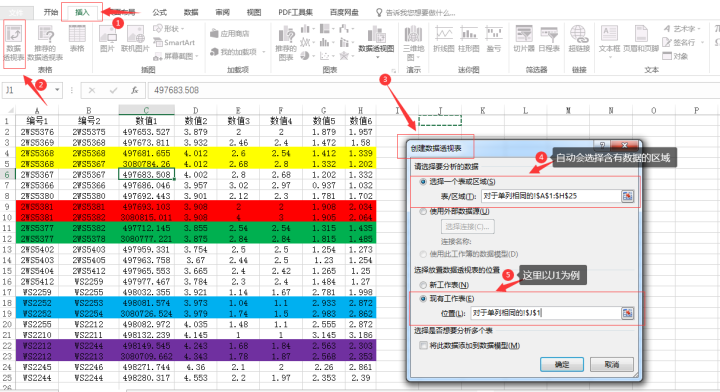Image resolution: width=720 pixels, height=392 pixels.
Task: Switch to the 开始 home tab
Action: [51, 12]
